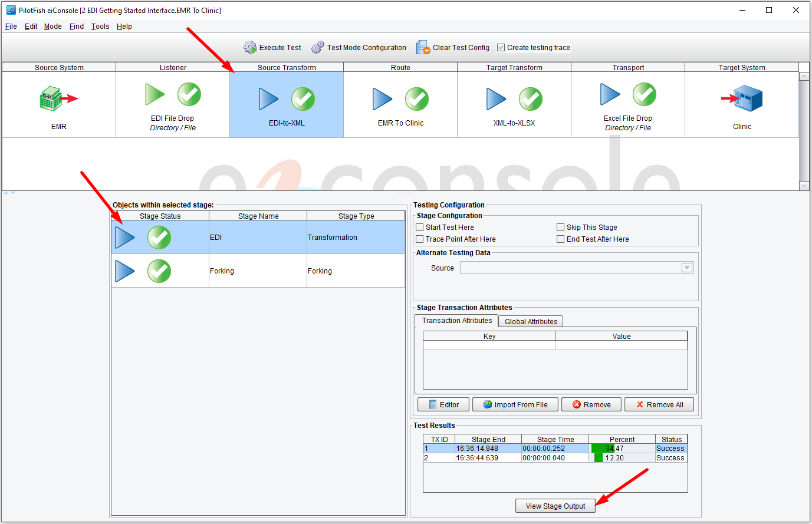The image size is (812, 524).
Task: Click the PilotFish title bar icon
Action: pyautogui.click(x=11, y=10)
